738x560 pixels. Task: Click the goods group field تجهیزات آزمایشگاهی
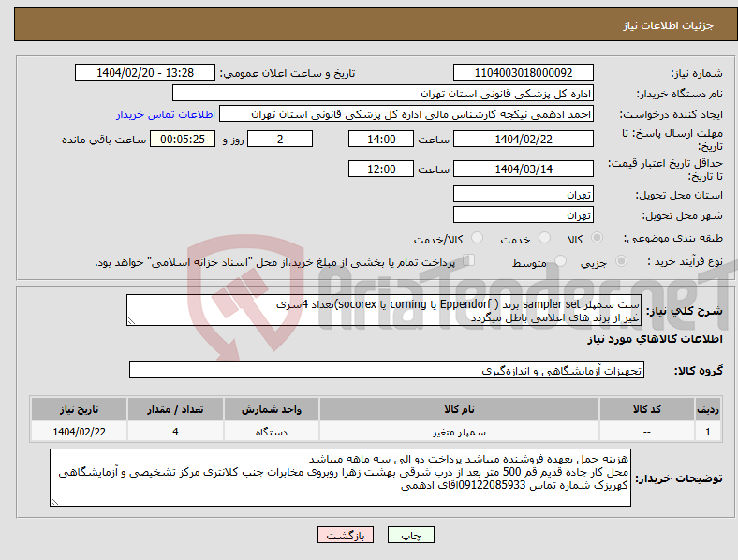coord(387,370)
